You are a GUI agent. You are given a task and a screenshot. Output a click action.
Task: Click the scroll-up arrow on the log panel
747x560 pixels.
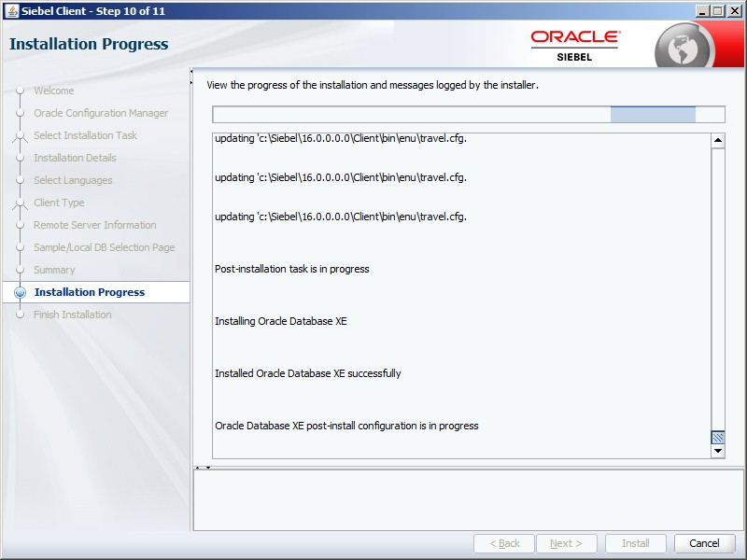click(717, 141)
